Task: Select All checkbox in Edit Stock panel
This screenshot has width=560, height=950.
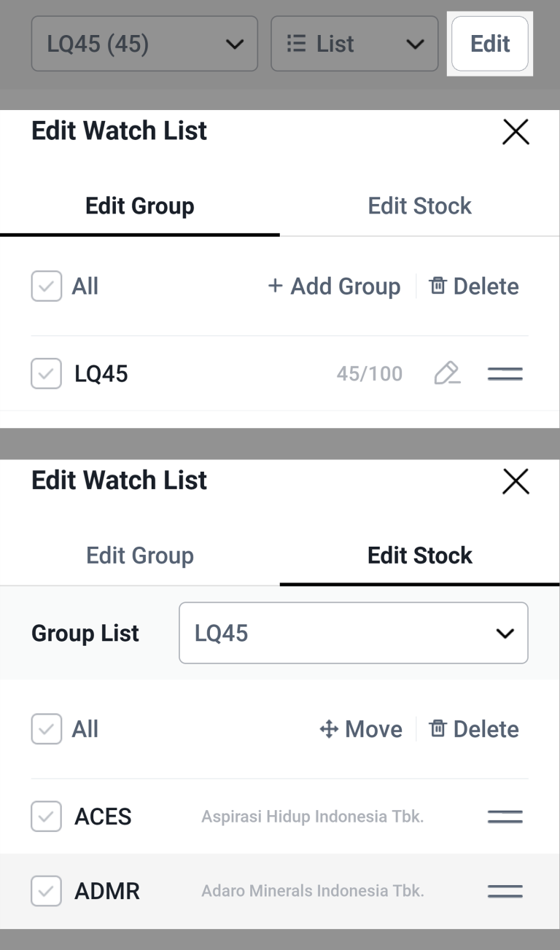Action: (x=47, y=729)
